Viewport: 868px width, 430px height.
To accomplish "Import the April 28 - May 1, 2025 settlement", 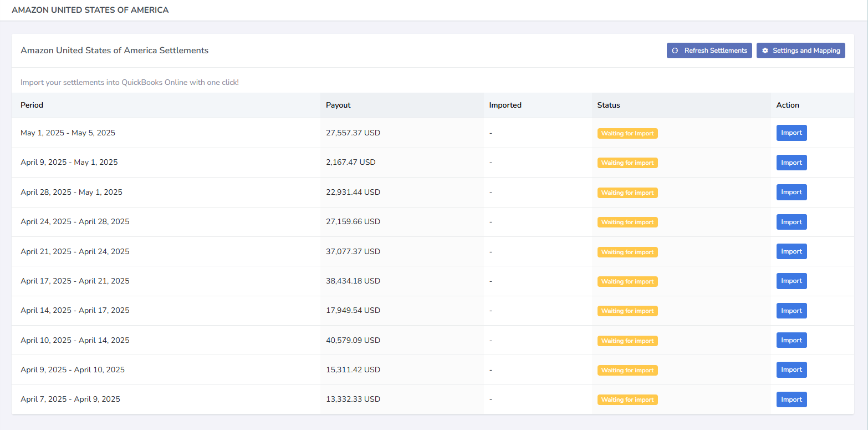I will pyautogui.click(x=792, y=193).
